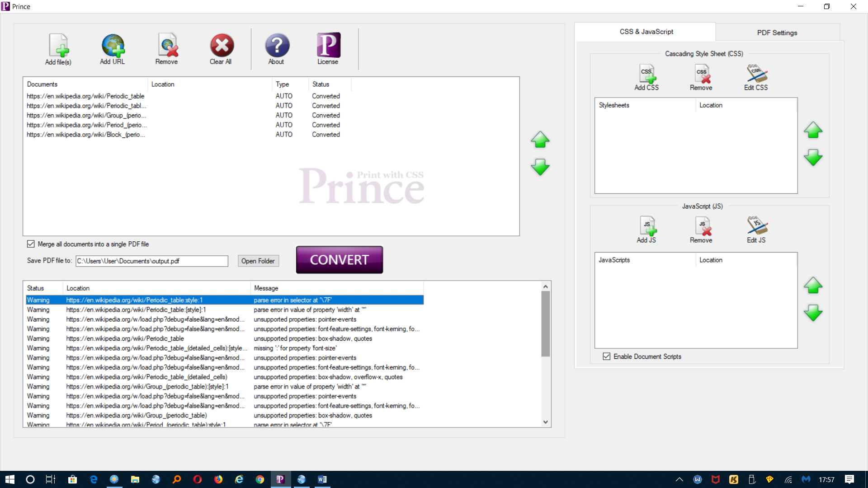Move document up with green arrow
The image size is (868, 488).
point(540,140)
